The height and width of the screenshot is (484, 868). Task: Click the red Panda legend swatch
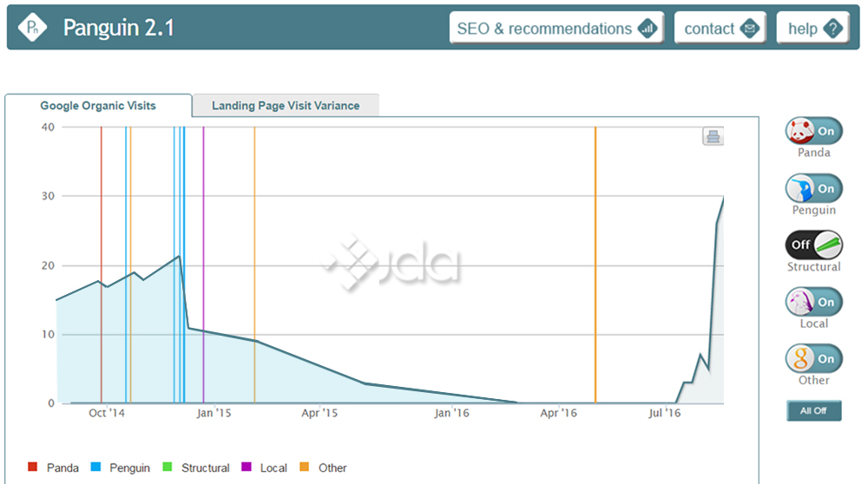33,468
